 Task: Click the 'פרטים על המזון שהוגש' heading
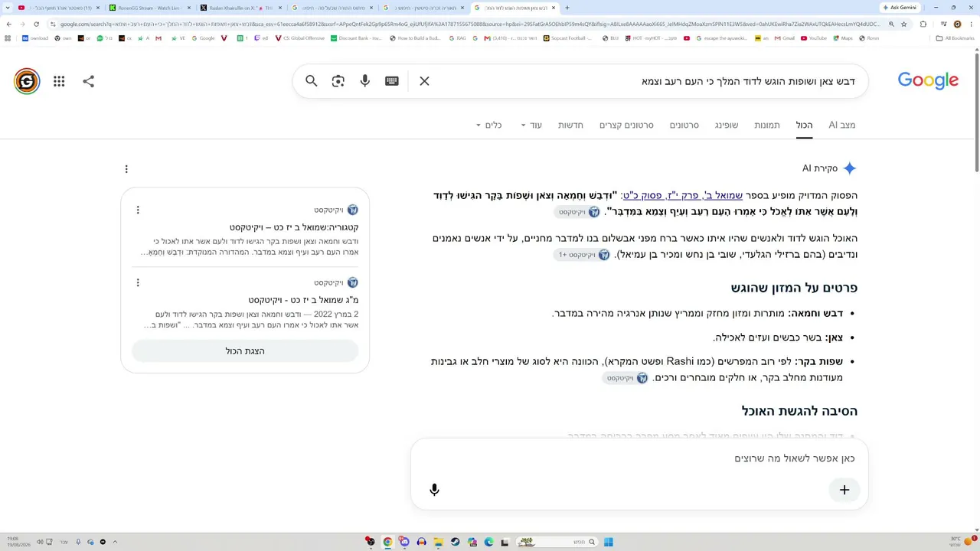coord(794,288)
